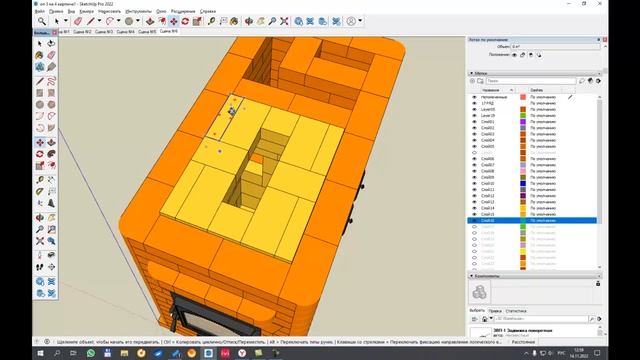Open the Circle shape tool dropdown arrow
Viewport: 640px width, 360px height.
(x=138, y=21)
